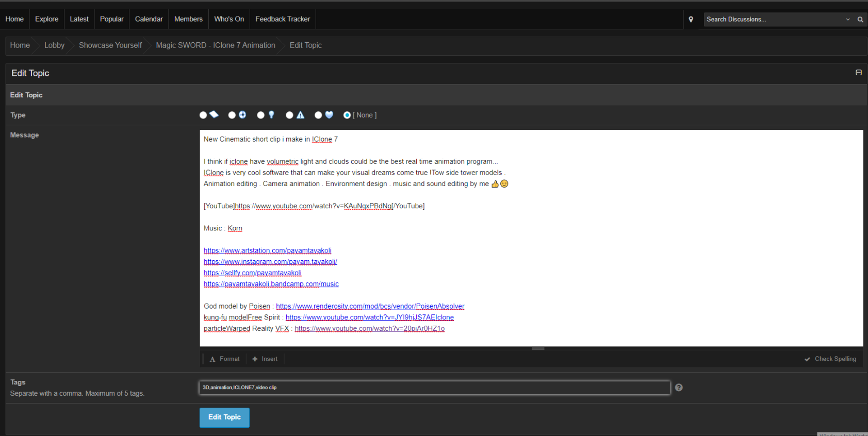Select the [ None ] topic type radio
Image resolution: width=868 pixels, height=436 pixels.
pyautogui.click(x=347, y=115)
